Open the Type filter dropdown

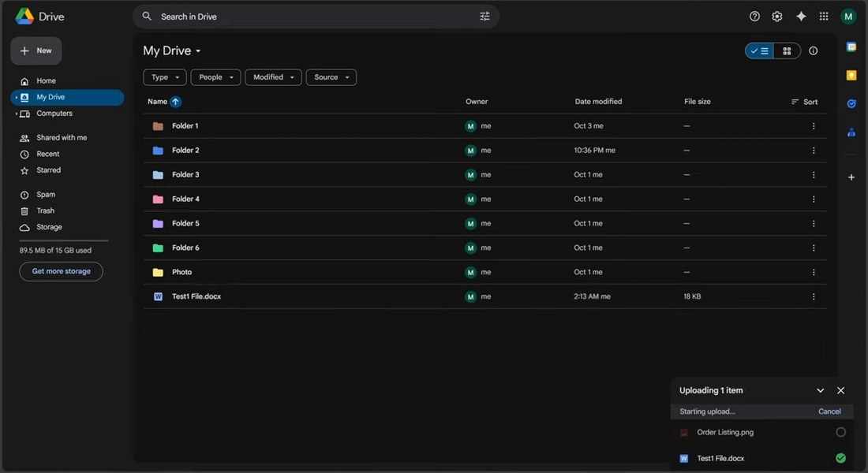tap(165, 77)
